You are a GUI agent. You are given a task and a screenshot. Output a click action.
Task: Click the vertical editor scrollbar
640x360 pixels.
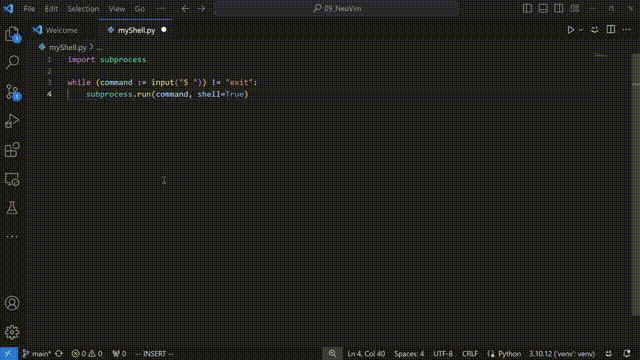click(636, 184)
